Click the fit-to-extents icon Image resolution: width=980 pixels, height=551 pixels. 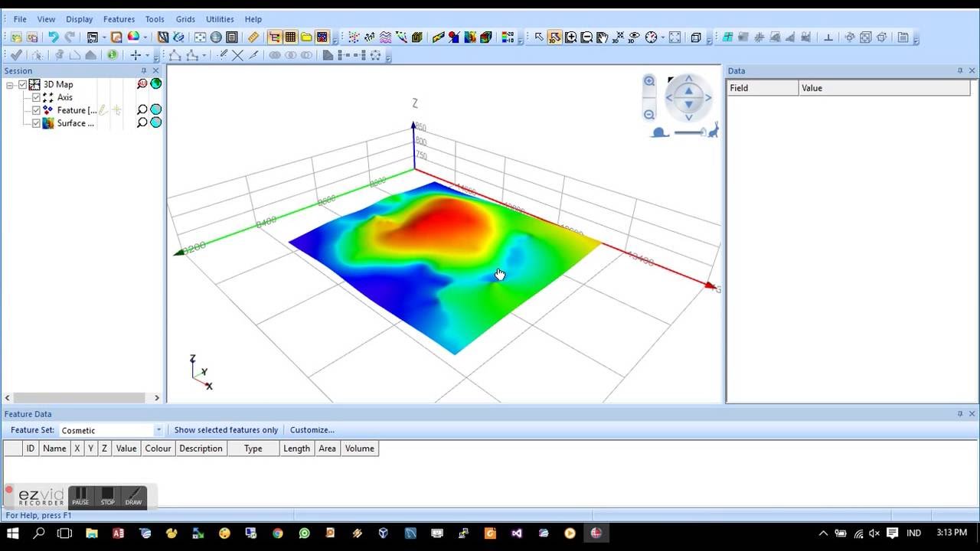tap(675, 37)
